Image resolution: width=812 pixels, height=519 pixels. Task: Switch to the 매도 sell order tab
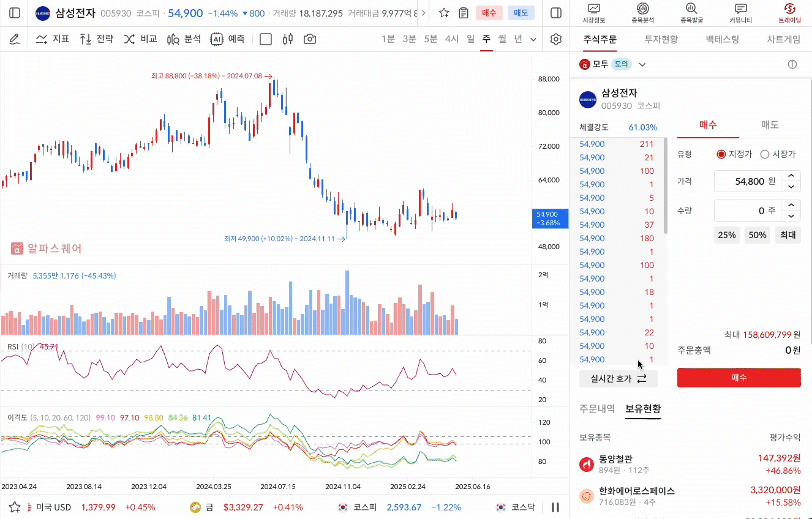(x=770, y=125)
